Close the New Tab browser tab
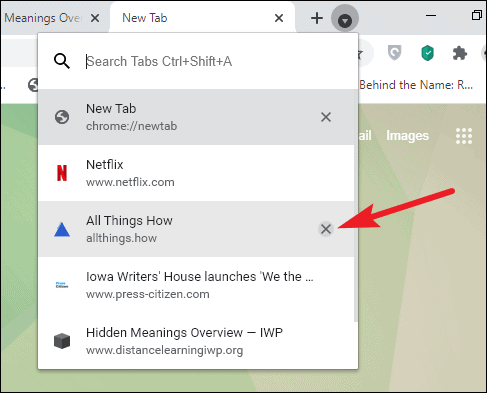This screenshot has width=487, height=393. tap(279, 18)
